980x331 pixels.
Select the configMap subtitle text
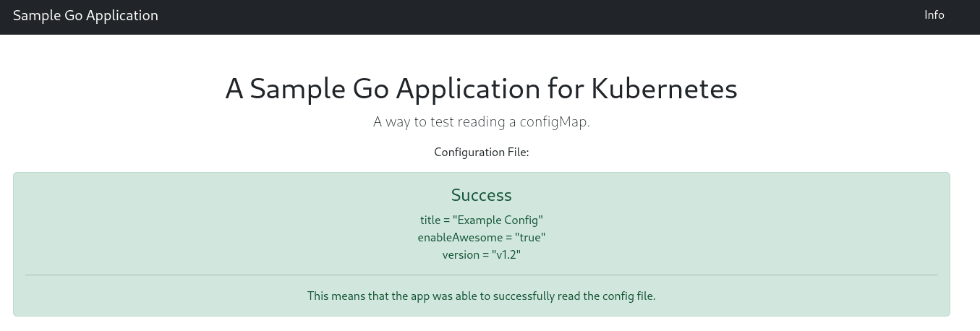coord(481,122)
